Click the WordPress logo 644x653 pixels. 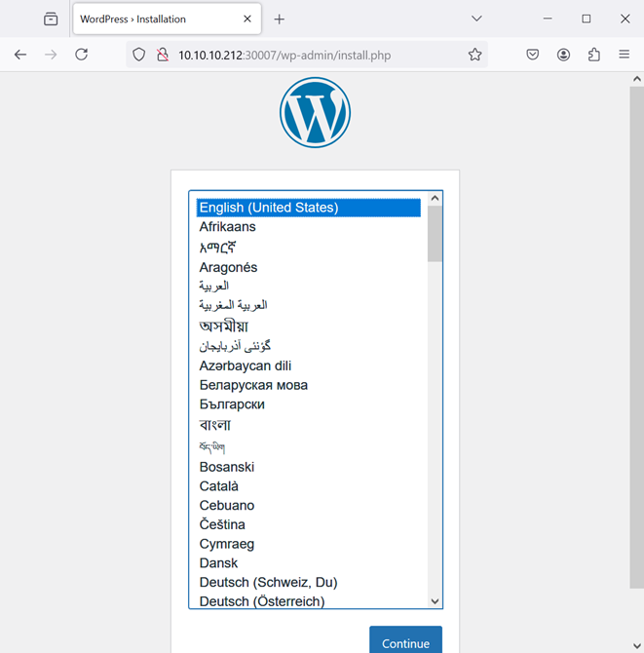click(315, 112)
